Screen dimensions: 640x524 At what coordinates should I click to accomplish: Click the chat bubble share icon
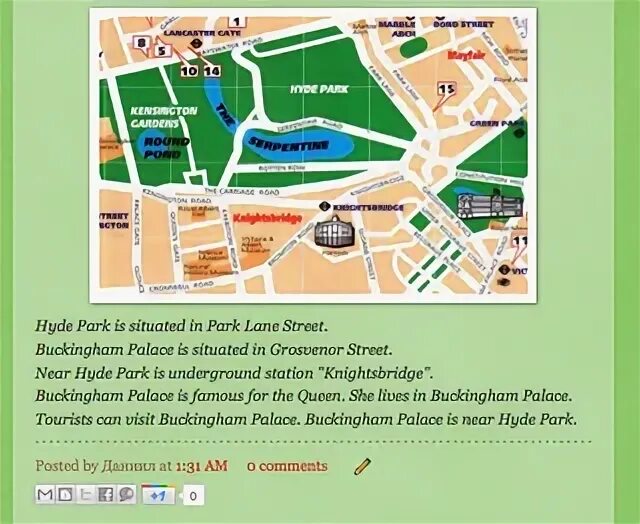point(126,495)
